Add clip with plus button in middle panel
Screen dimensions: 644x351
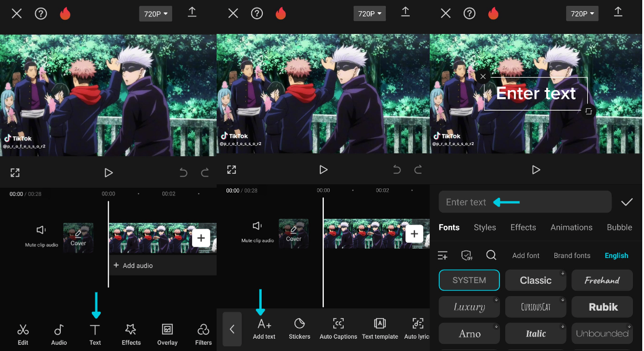[415, 234]
